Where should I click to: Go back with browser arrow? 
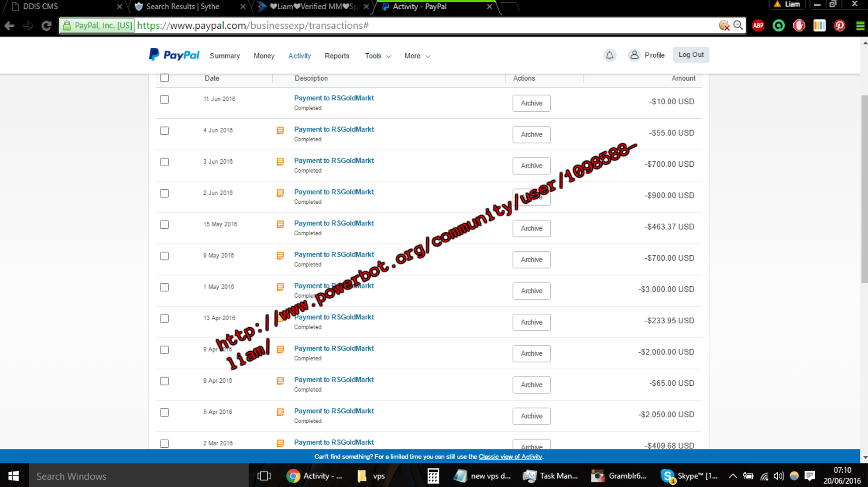[10, 26]
